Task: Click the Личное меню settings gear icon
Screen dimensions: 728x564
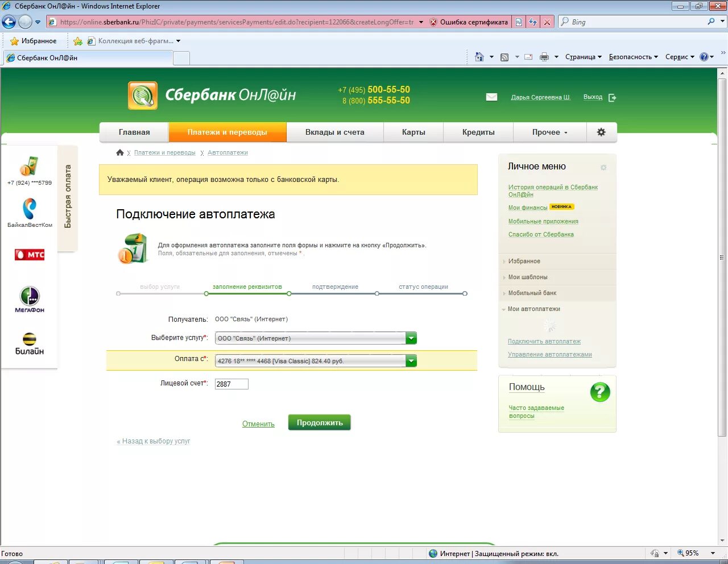Action: point(603,167)
